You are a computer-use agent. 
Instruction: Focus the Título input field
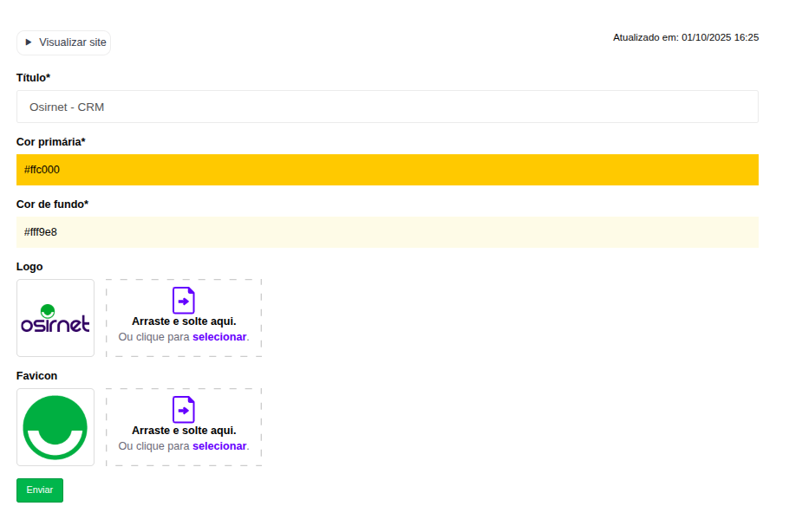[387, 107]
